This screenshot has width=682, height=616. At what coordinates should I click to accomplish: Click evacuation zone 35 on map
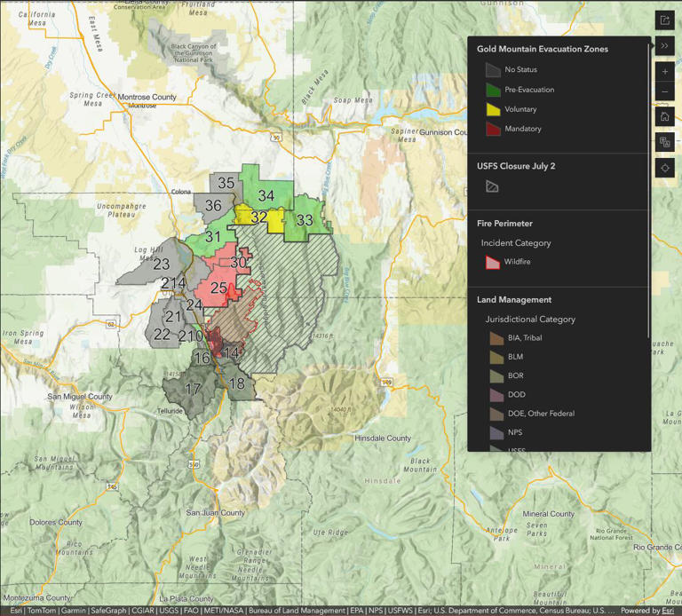226,183
